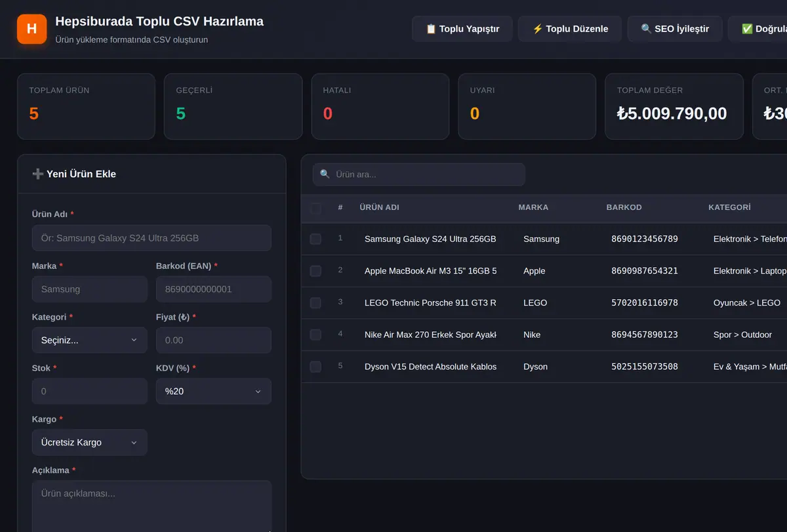This screenshot has height=532, width=787.
Task: Select the Samsung Galaxy S24 Ultra row checkbox
Action: (x=315, y=239)
